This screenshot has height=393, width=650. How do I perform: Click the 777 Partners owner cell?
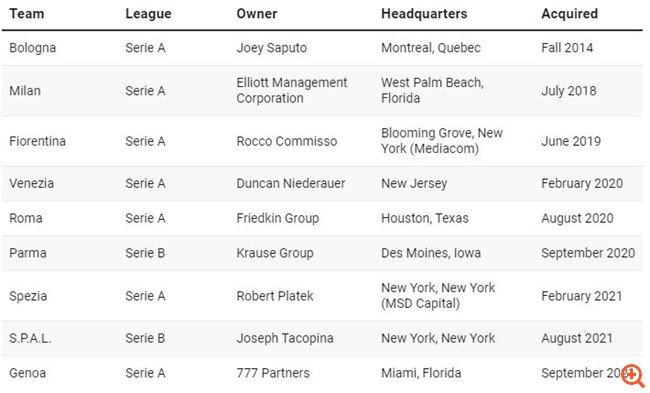point(273,373)
